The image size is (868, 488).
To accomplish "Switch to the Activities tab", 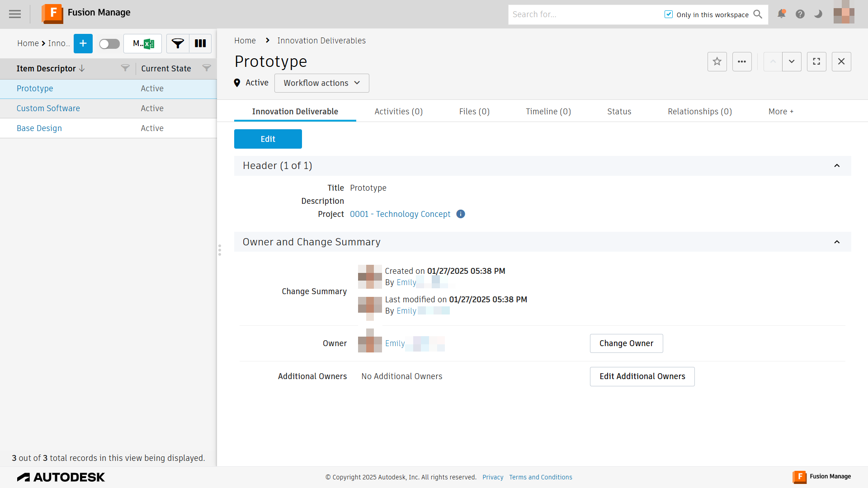I will [399, 112].
